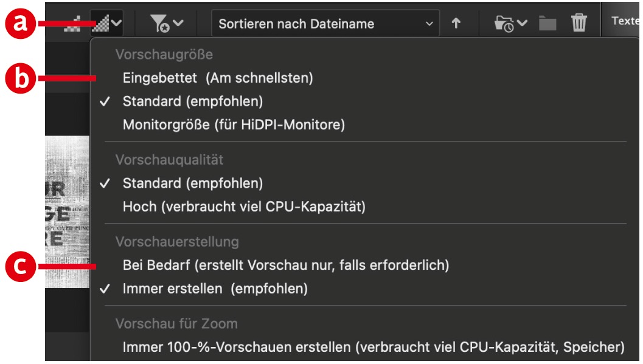
Task: Click the trash delete icon
Action: coord(579,24)
